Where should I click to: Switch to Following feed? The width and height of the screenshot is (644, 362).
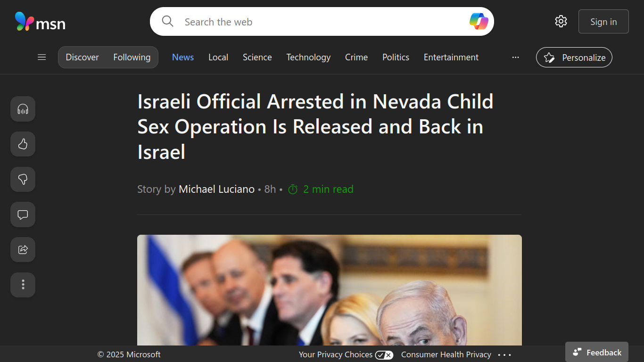(132, 57)
